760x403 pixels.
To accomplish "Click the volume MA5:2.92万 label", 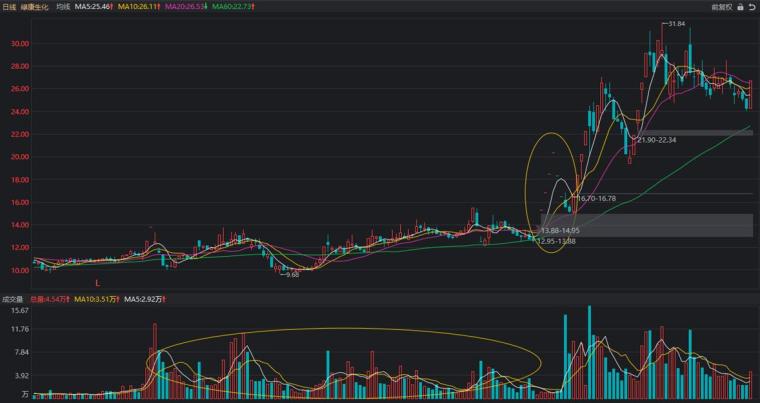I will 145,300.
